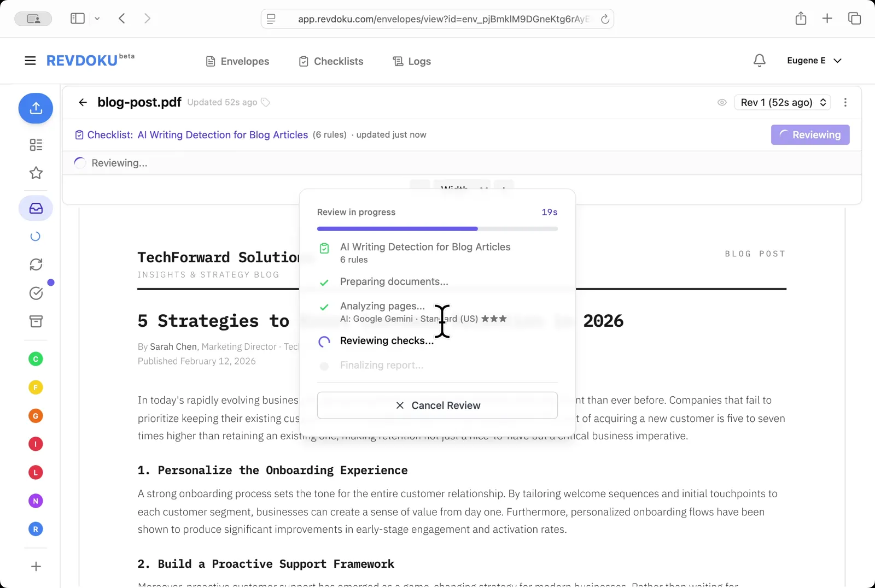Click the blue upload button in sidebar
Image resolution: width=875 pixels, height=588 pixels.
coord(36,108)
